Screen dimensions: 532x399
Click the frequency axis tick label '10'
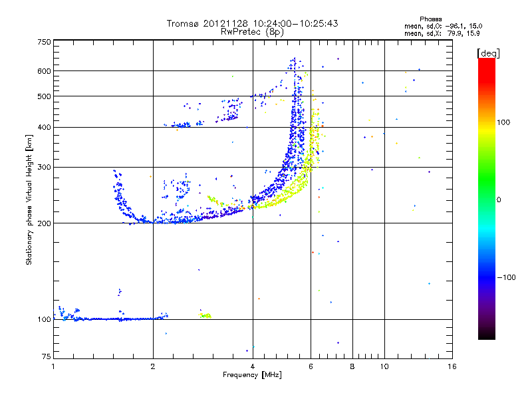click(384, 366)
